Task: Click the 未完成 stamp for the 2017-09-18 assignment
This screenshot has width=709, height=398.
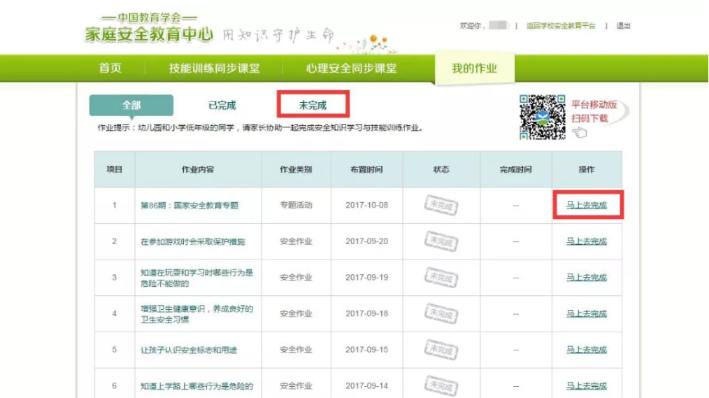Action: pyautogui.click(x=441, y=313)
